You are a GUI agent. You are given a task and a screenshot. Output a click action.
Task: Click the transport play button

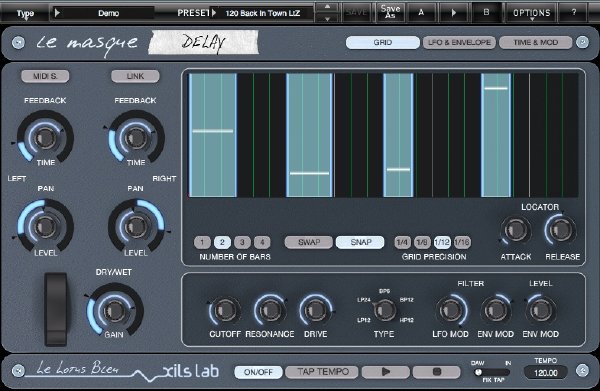(x=385, y=371)
